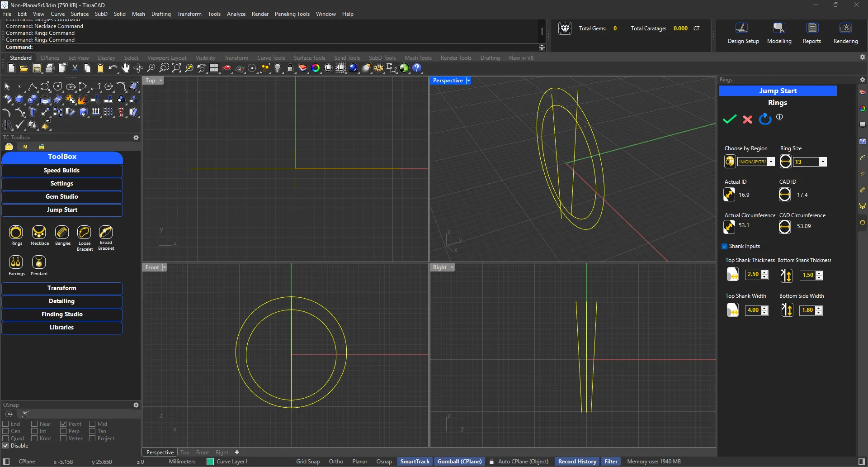Open the Rings jump start tool

[16, 233]
